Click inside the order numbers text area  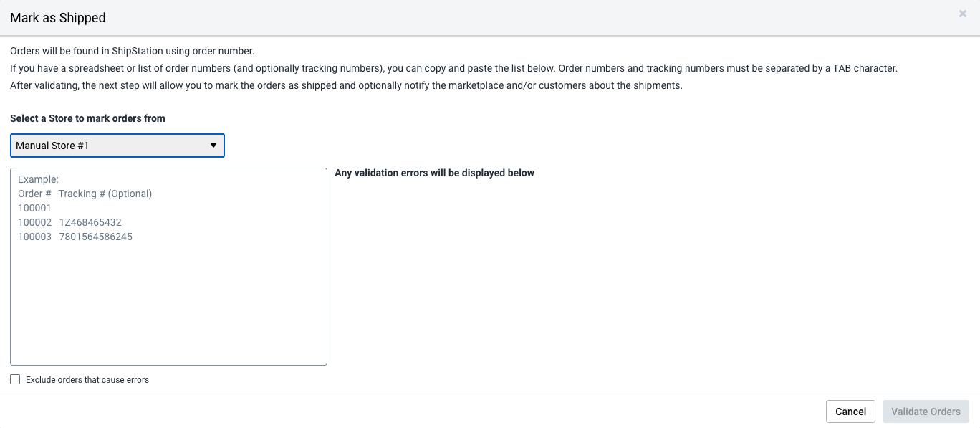click(x=168, y=267)
